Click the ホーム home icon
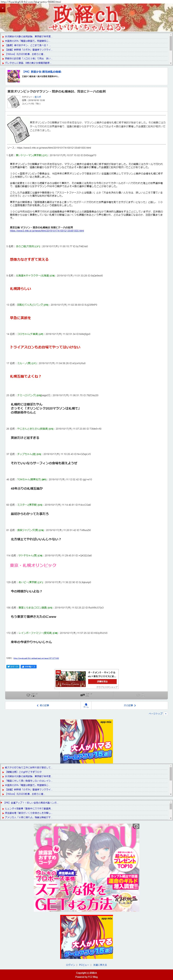The height and width of the screenshot is (980, 173). tap(86, 705)
